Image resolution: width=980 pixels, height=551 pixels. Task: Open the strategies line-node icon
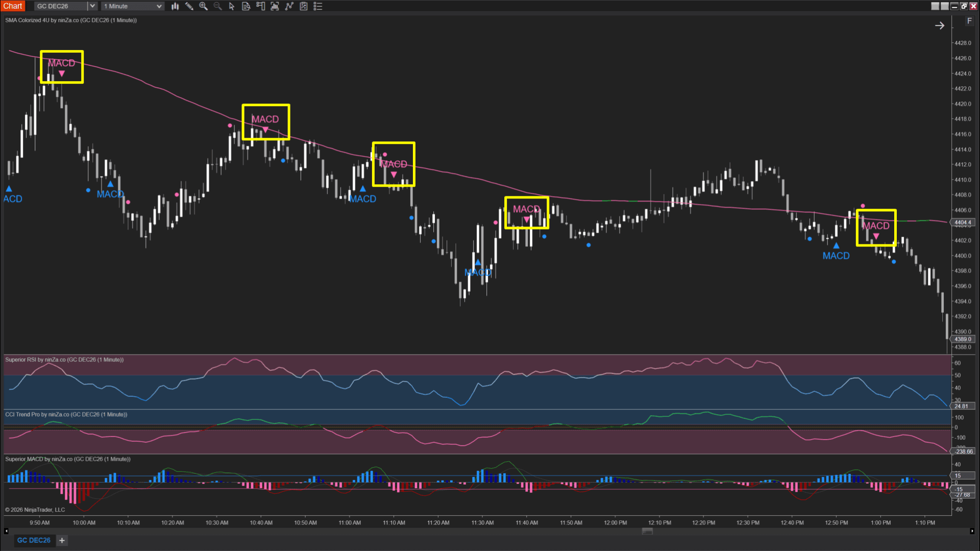point(289,6)
